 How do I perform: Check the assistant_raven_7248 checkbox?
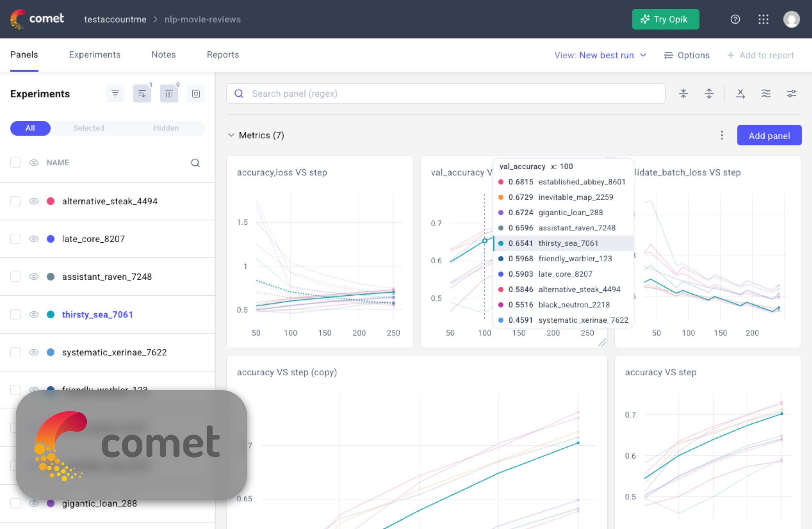pyautogui.click(x=15, y=277)
